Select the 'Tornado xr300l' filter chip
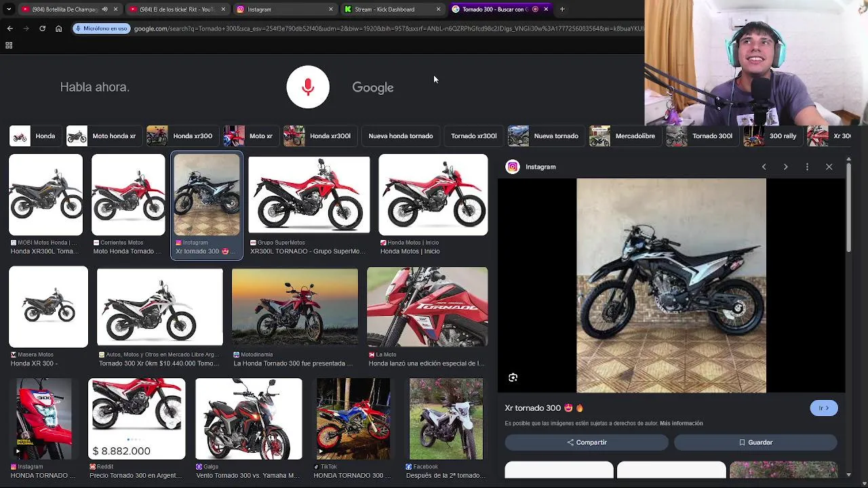 click(x=473, y=136)
